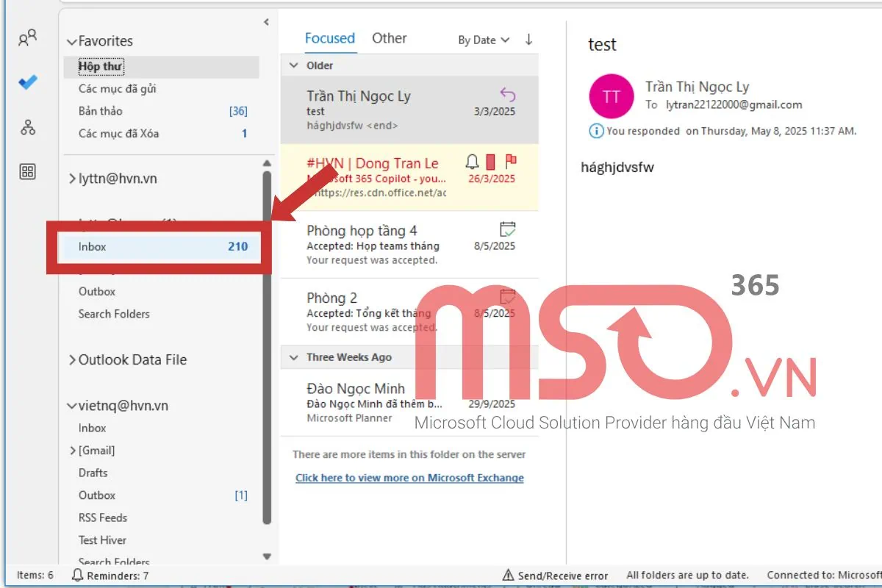The width and height of the screenshot is (882, 588).
Task: Open the By Date sort dropdown
Action: point(483,40)
